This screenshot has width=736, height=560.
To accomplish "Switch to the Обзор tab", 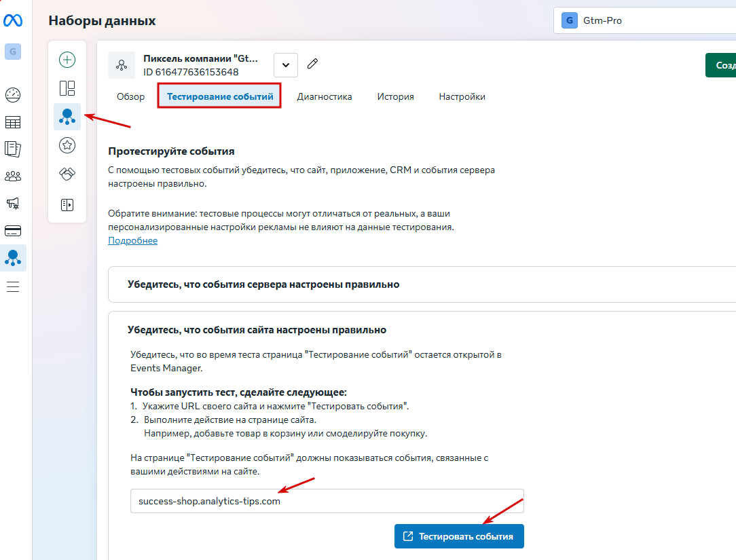I will (130, 96).
